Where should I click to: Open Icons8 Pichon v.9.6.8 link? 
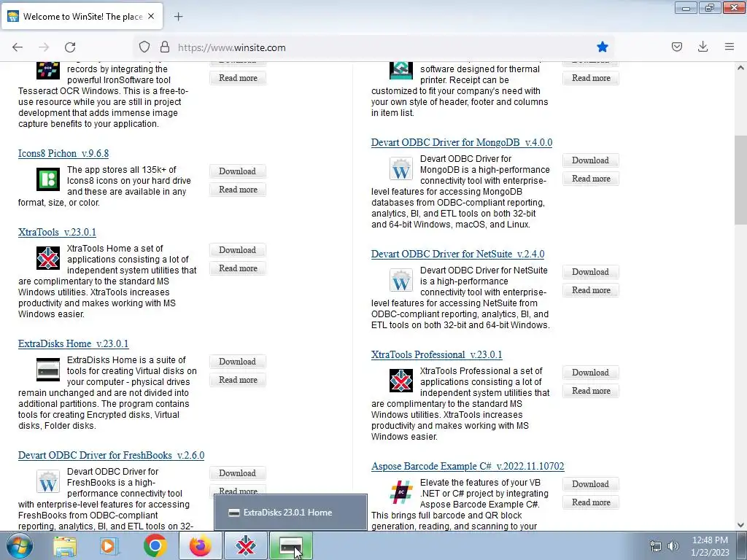(63, 153)
